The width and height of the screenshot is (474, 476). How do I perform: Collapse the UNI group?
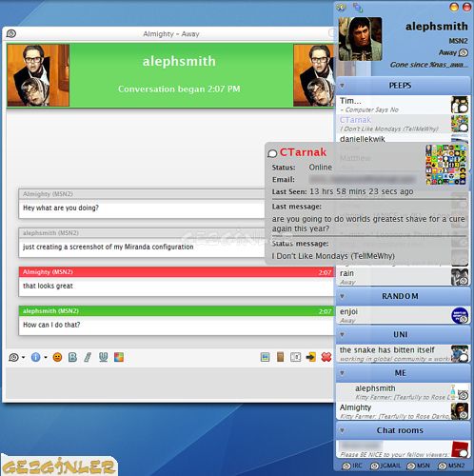[343, 334]
